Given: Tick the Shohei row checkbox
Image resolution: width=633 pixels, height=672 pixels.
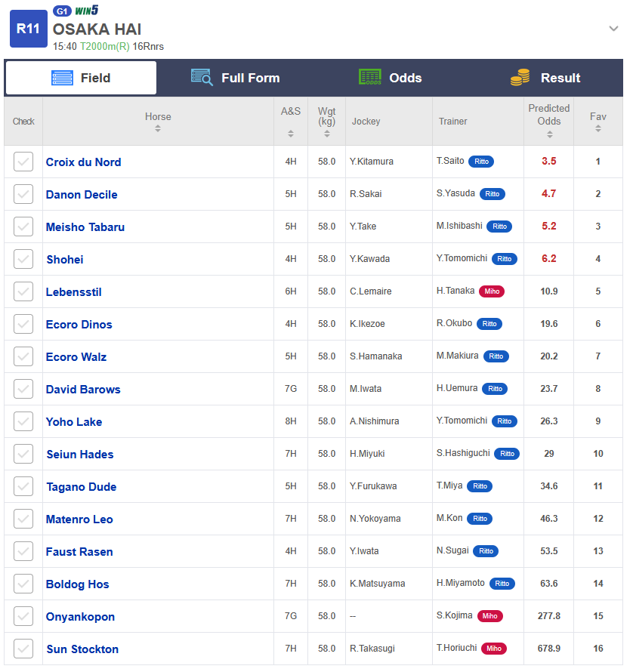Looking at the screenshot, I should pos(23,259).
